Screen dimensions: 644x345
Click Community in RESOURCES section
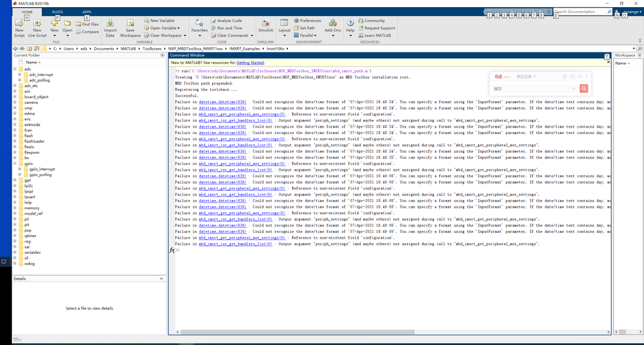click(372, 21)
